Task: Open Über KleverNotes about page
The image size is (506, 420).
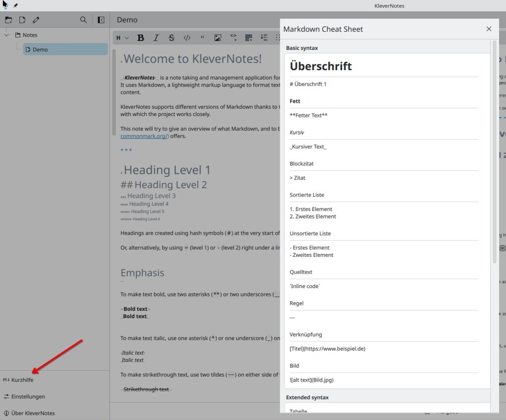Action: (x=33, y=413)
